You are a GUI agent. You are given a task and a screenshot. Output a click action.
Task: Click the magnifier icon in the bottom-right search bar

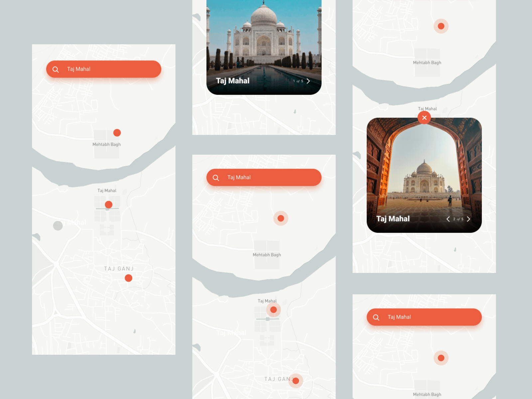376,317
